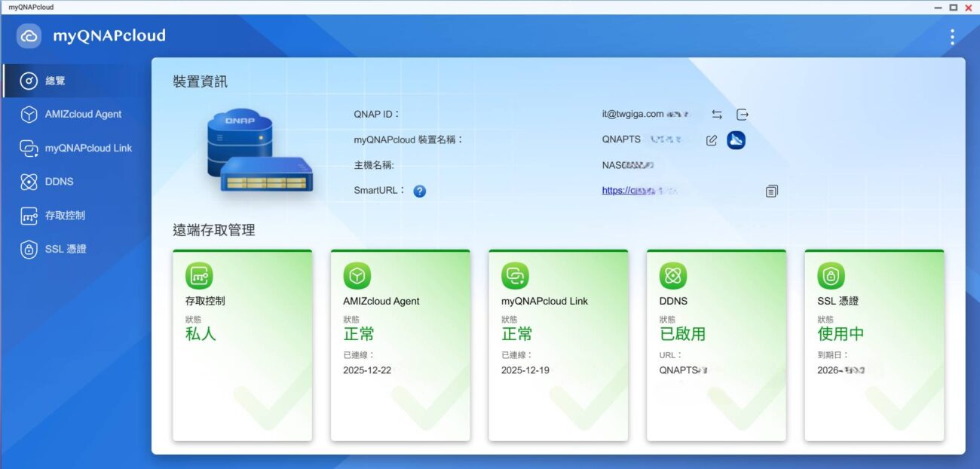Image resolution: width=980 pixels, height=469 pixels.
Task: Select 總覽 in the sidebar
Action: tap(55, 81)
